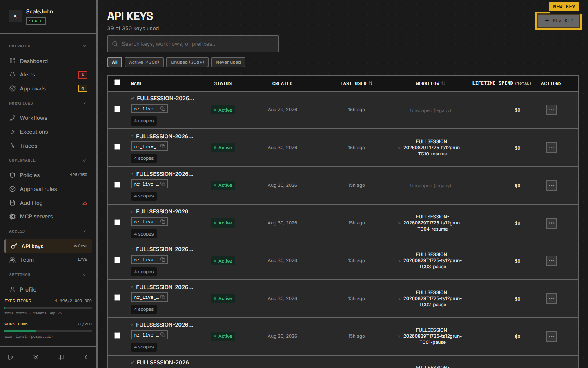Screen dimensions: 588x368
Task: Select checkbox for TC02-pause key row
Action: pos(118,298)
